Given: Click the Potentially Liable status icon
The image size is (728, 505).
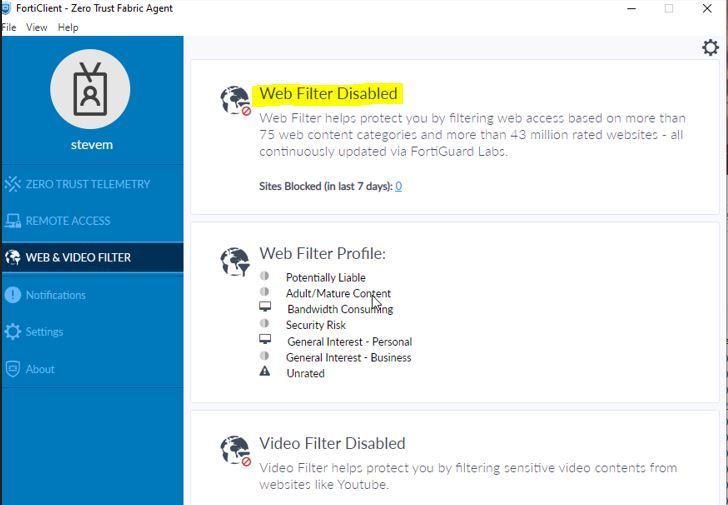Looking at the screenshot, I should coord(264,276).
